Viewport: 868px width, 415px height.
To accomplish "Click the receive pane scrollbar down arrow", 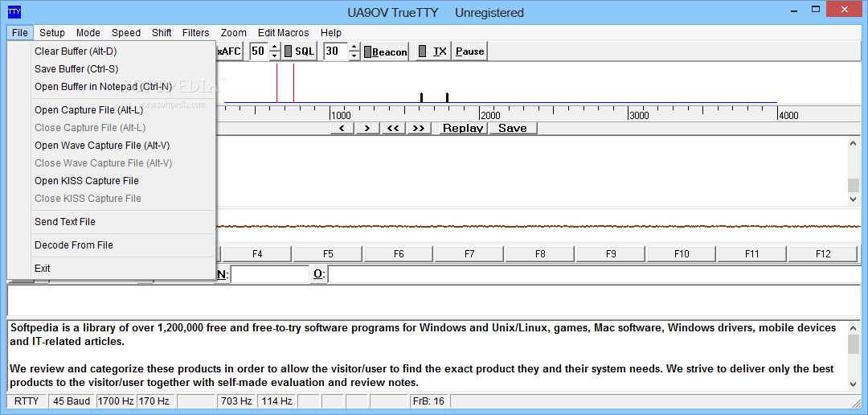I will tap(854, 199).
